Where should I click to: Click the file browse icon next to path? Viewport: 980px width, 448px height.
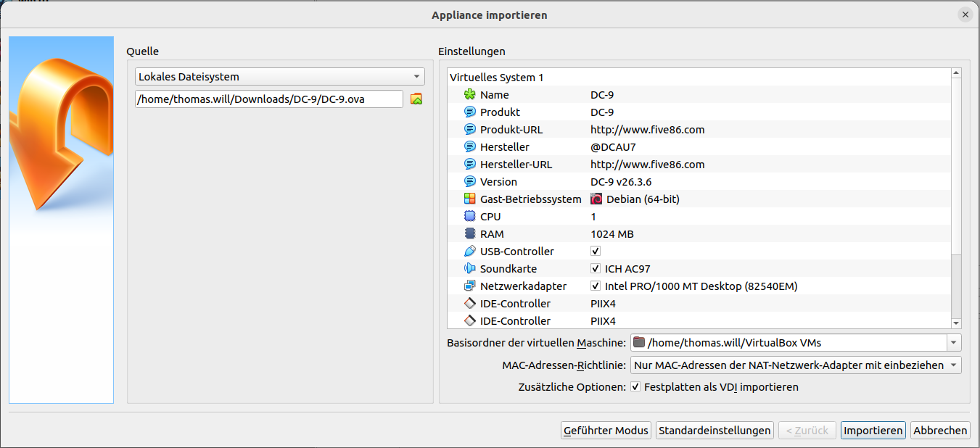(416, 99)
